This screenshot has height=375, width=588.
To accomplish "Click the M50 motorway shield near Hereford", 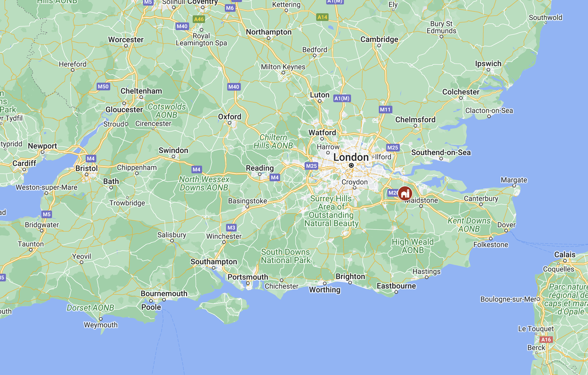I will point(103,87).
